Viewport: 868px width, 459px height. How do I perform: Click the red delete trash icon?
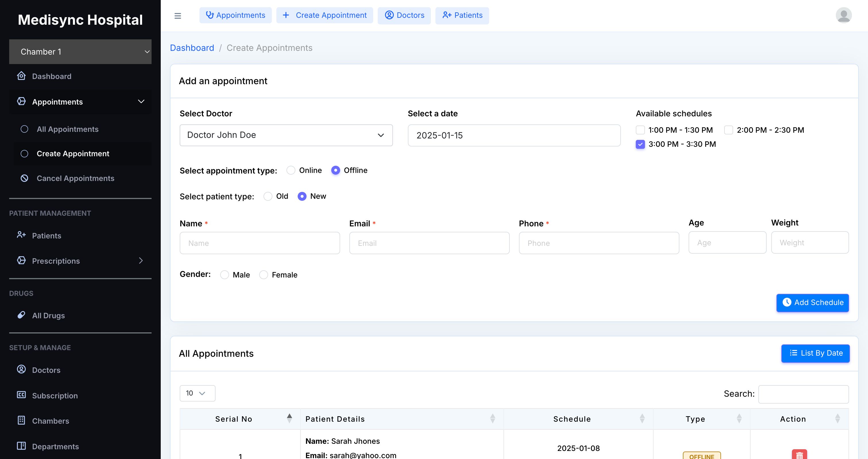click(799, 455)
